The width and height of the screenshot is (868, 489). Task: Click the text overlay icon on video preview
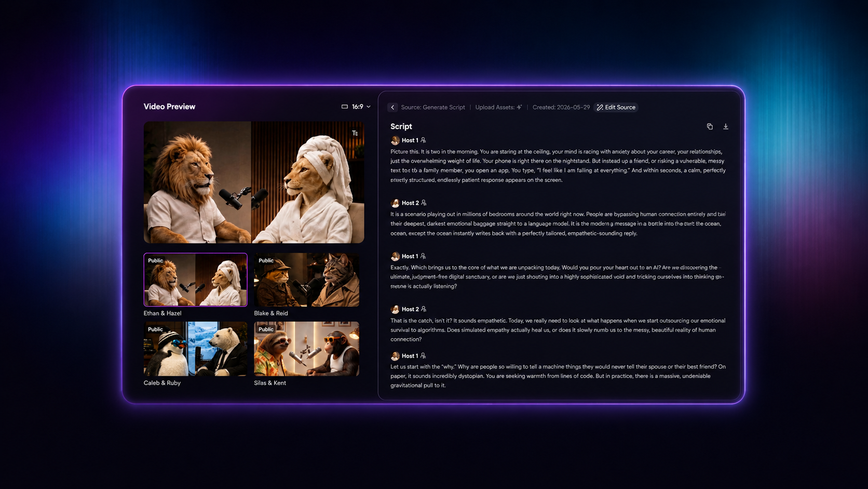coord(355,133)
